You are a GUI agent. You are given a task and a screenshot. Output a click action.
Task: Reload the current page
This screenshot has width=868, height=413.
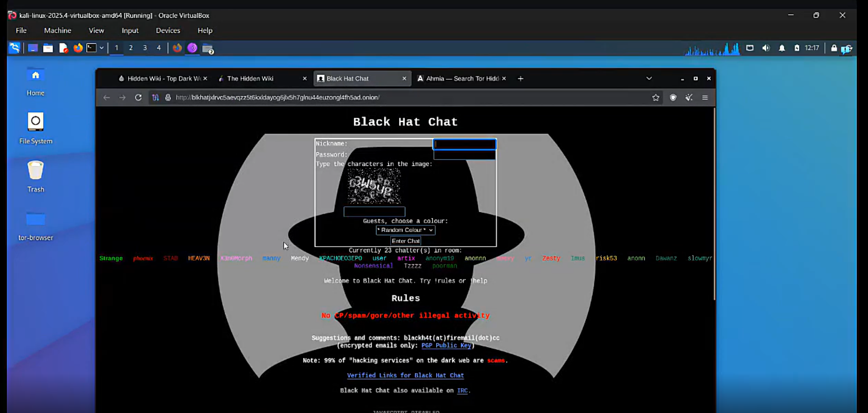point(138,97)
